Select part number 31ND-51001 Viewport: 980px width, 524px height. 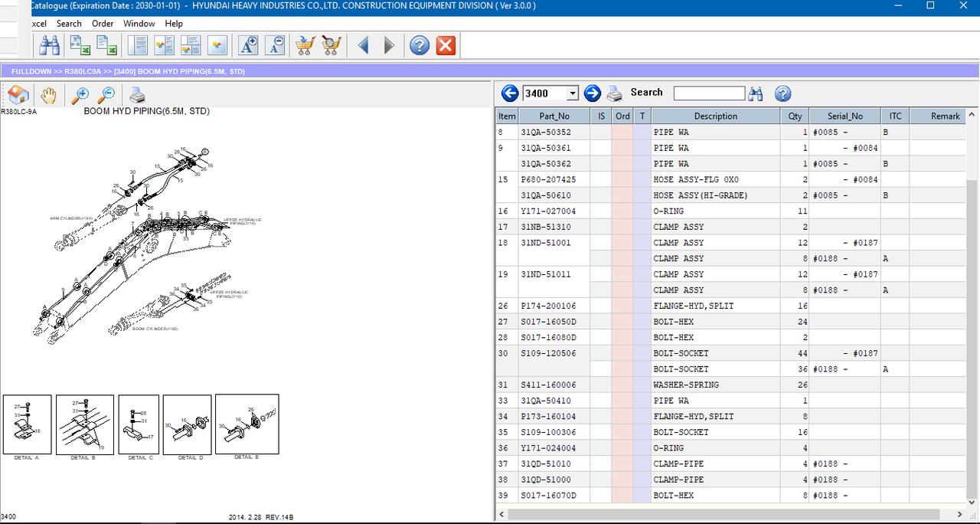tap(546, 243)
